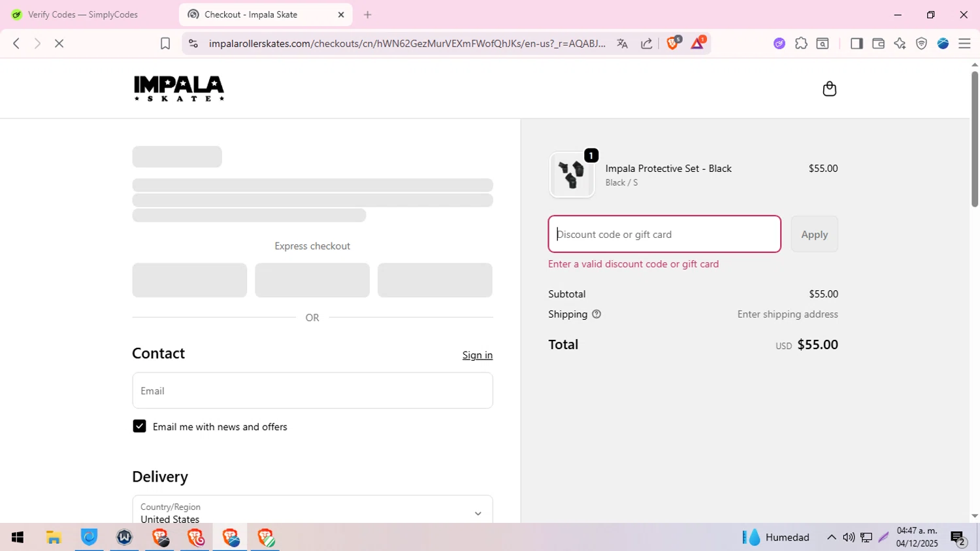Open the round W app in taskbar
The width and height of the screenshot is (980, 551).
pos(124,537)
